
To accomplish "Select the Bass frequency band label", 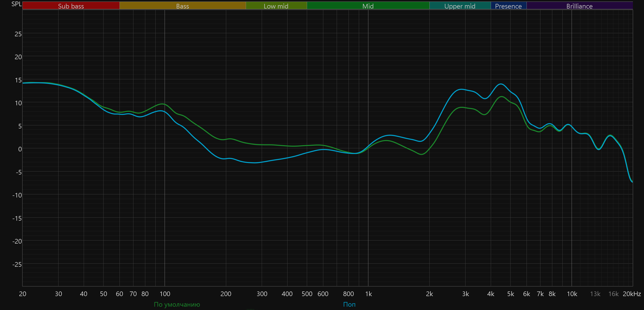I will coord(182,6).
